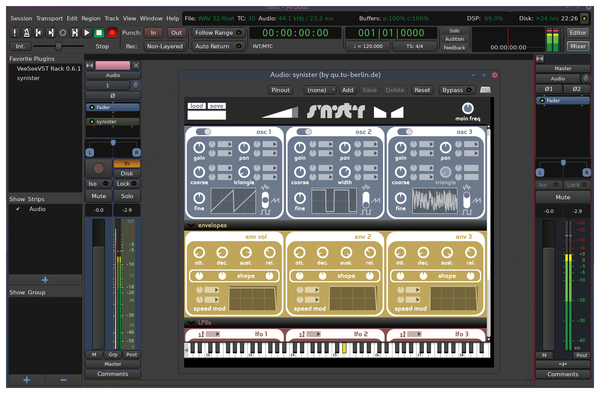Image resolution: width=600 pixels, height=394 pixels.
Task: Open the Non-Layered record mode dropdown
Action: click(x=165, y=46)
